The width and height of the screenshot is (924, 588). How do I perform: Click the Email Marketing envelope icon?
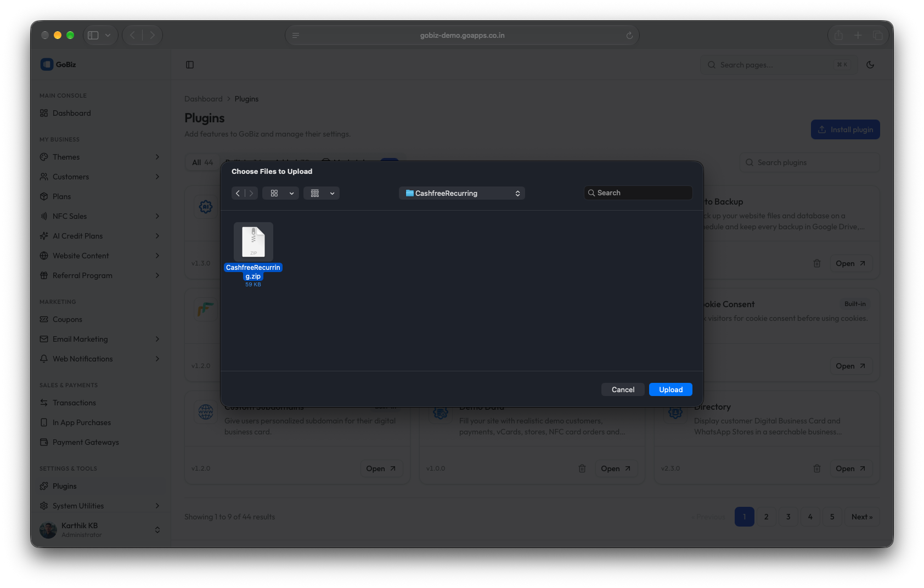44,339
